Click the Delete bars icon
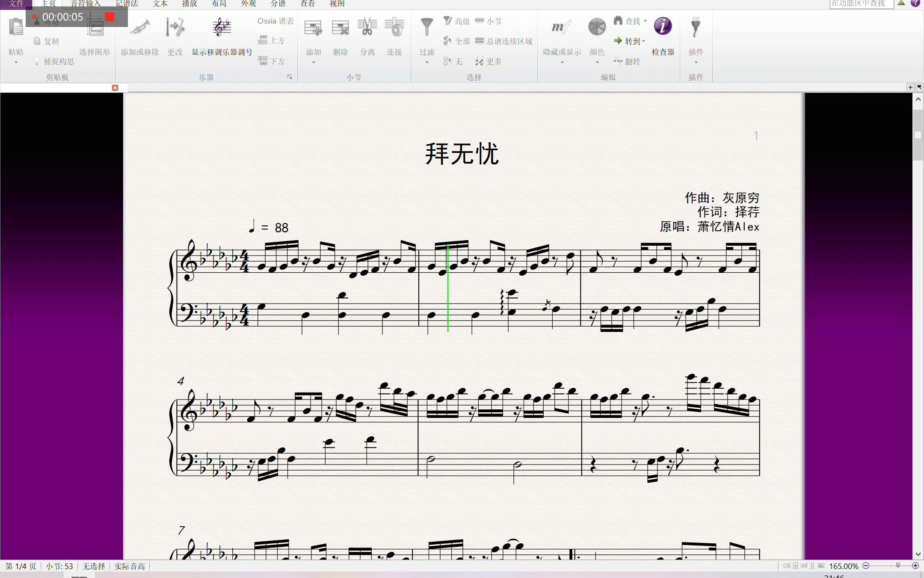The height and width of the screenshot is (578, 924). pyautogui.click(x=340, y=27)
